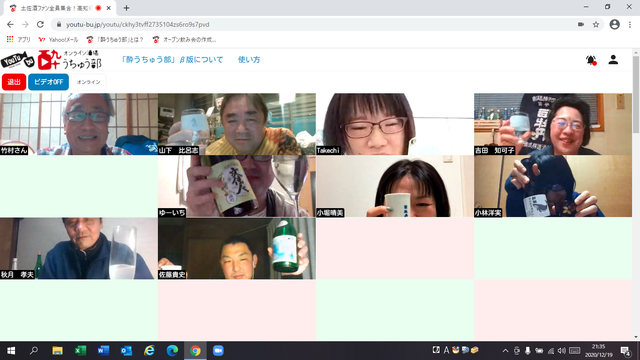This screenshot has width=640, height=360.
Task: Open the volume control in the tray
Action: [x=562, y=351]
